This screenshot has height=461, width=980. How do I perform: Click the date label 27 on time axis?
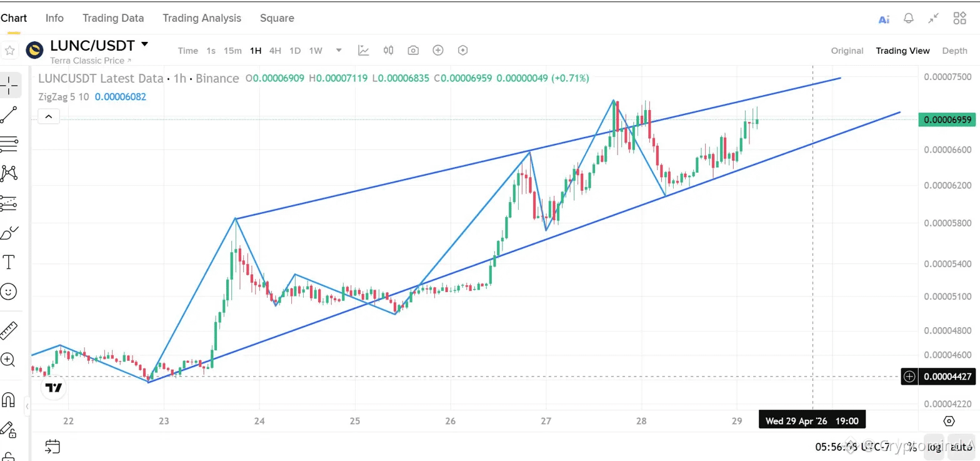tap(546, 420)
